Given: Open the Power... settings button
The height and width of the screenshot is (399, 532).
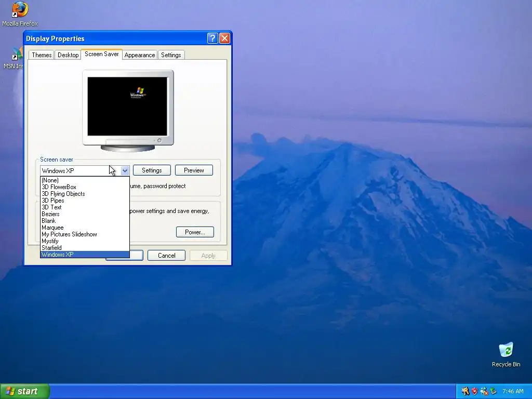Looking at the screenshot, I should point(195,232).
